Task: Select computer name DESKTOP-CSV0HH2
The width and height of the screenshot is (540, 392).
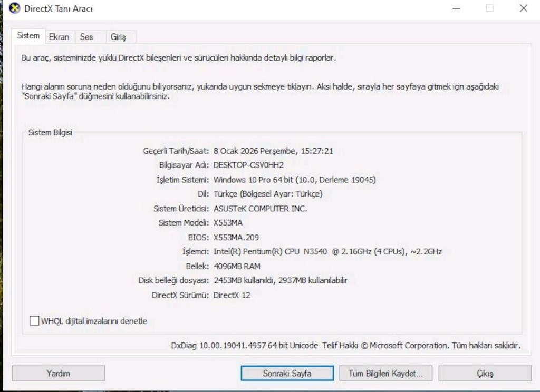Action: point(249,165)
